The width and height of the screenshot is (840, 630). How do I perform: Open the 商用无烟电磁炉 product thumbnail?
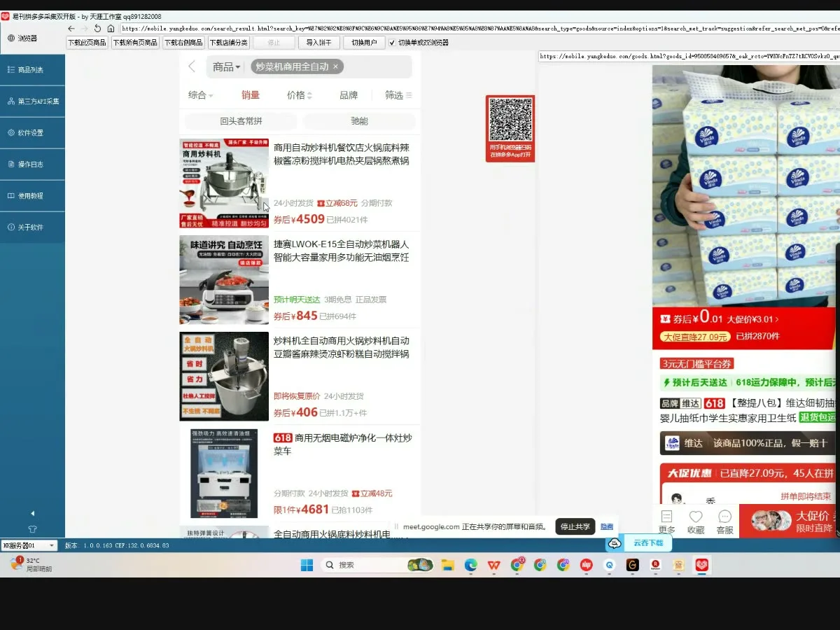[x=224, y=473]
